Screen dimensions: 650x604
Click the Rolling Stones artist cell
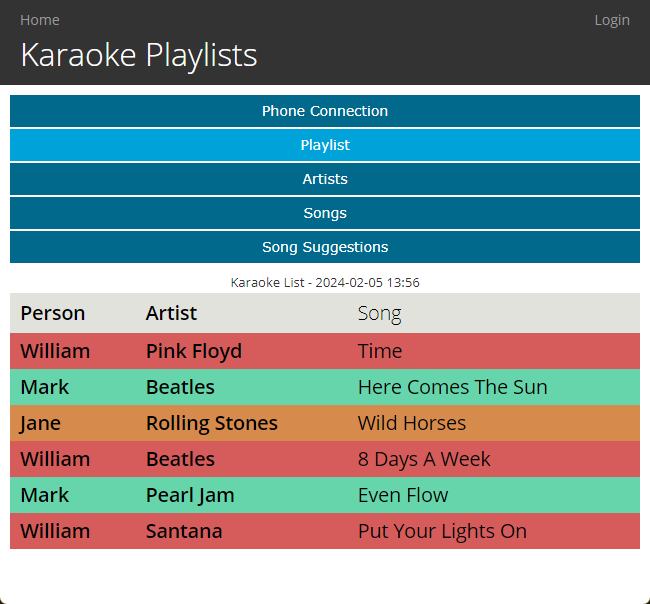tap(212, 423)
